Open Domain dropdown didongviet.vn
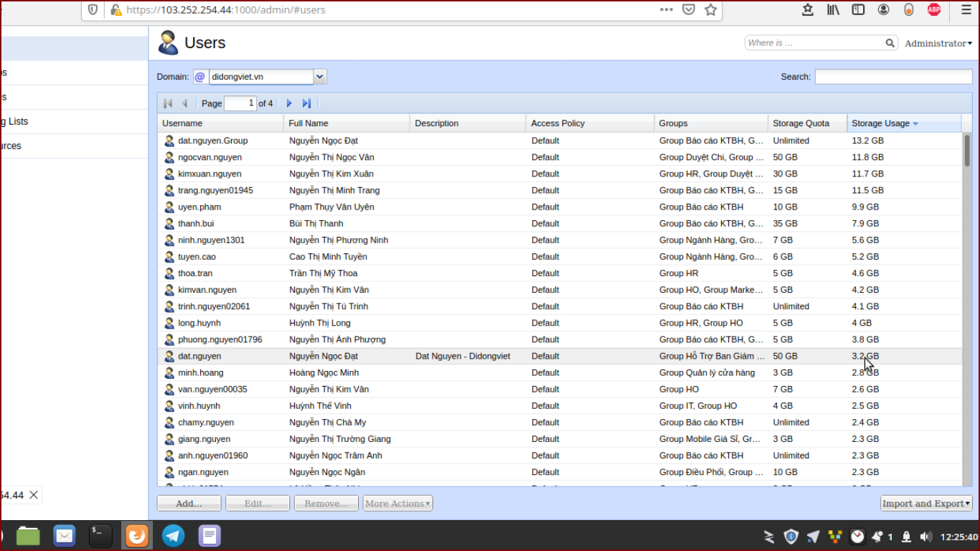The image size is (980, 551). click(x=320, y=77)
